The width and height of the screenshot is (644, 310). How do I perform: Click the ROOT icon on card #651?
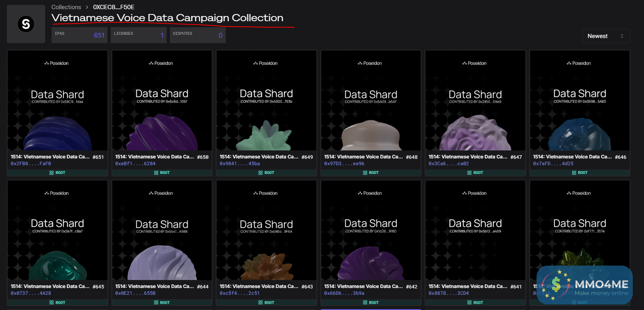(52, 173)
